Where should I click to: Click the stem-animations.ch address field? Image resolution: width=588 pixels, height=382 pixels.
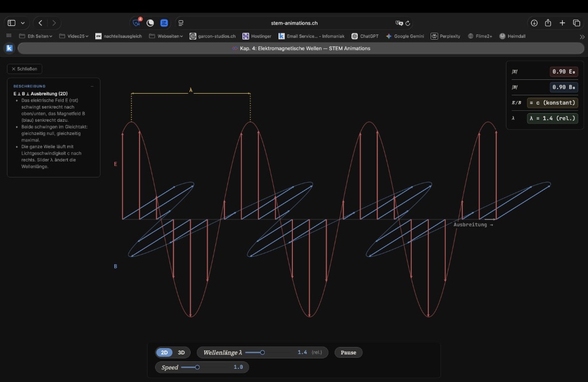click(294, 23)
